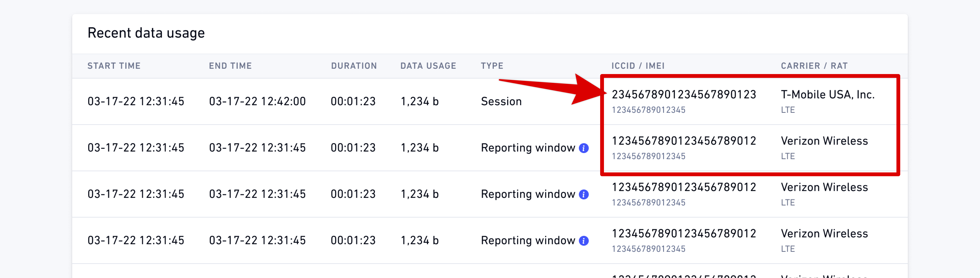Click duration 00:01:23 in Session row

[x=353, y=102]
